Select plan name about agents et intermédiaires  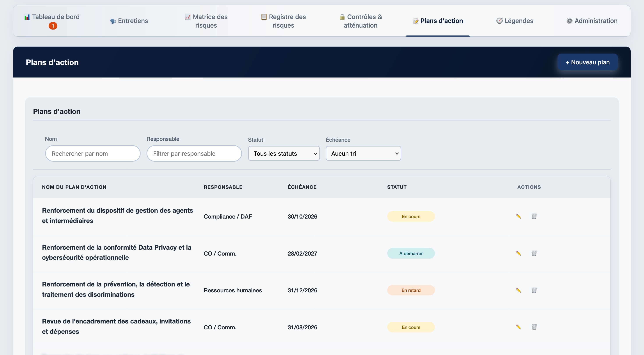(x=117, y=215)
